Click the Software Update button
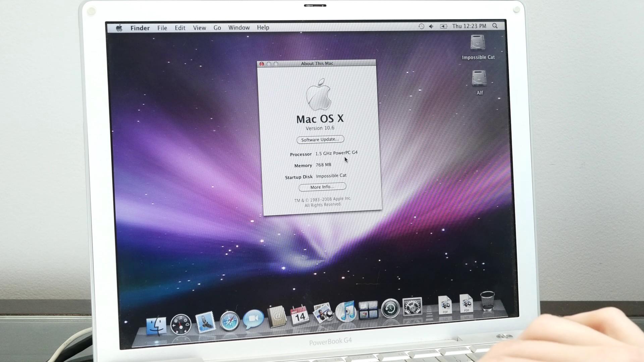644x362 pixels. pyautogui.click(x=320, y=139)
